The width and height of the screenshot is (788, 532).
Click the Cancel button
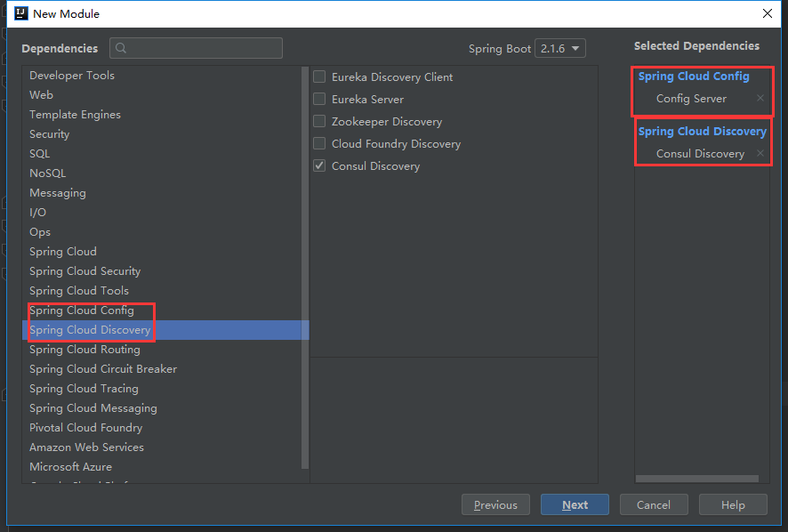tap(654, 504)
